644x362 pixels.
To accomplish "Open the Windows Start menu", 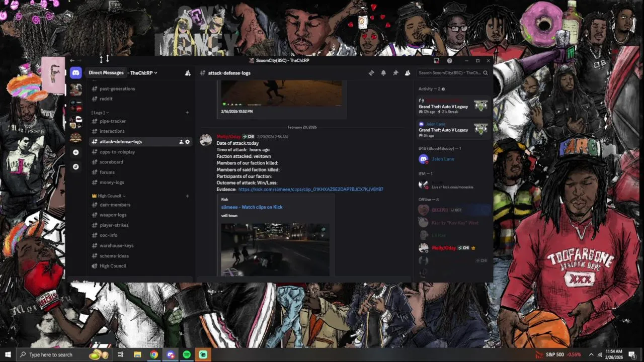I will [8, 354].
